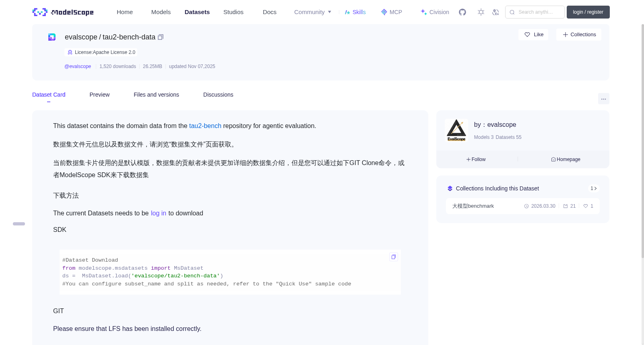Screen dimensions: 644x345
Task: Add dataset to Collections
Action: point(579,35)
